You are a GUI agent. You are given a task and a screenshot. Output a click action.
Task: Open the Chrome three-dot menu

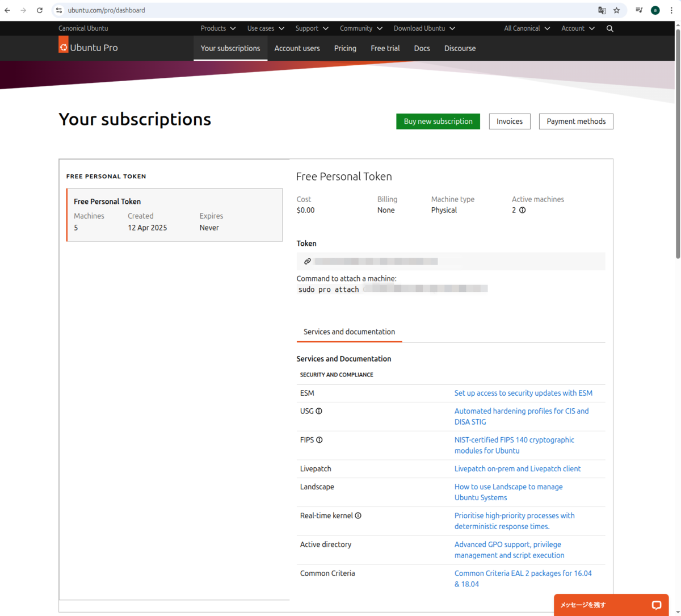[671, 10]
